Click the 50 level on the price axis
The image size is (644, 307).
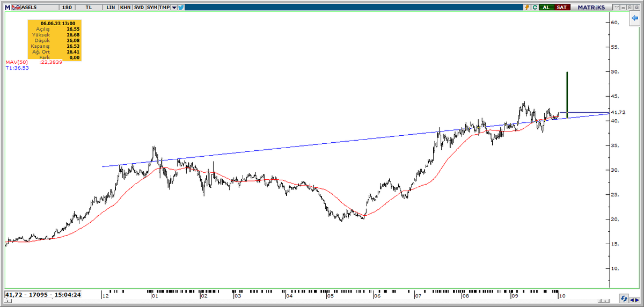click(614, 71)
